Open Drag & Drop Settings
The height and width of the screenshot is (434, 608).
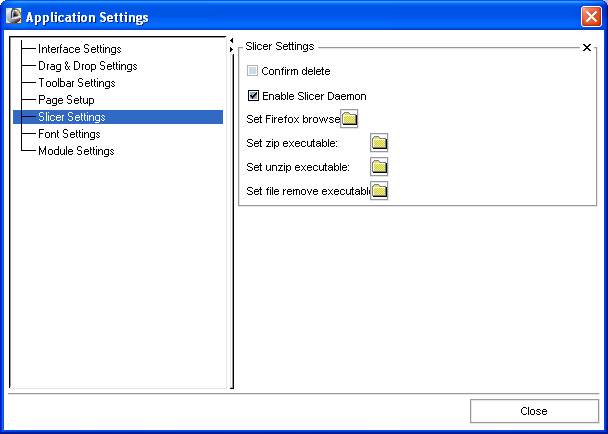87,66
